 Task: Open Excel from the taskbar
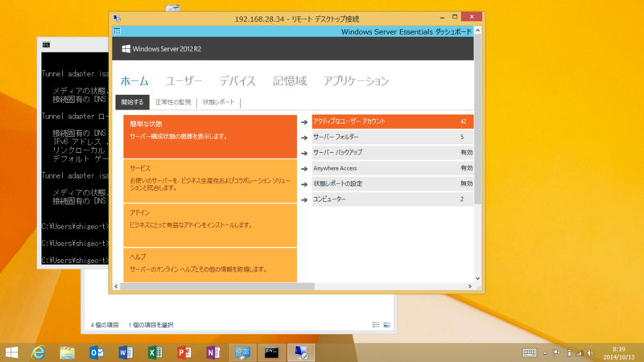click(155, 352)
